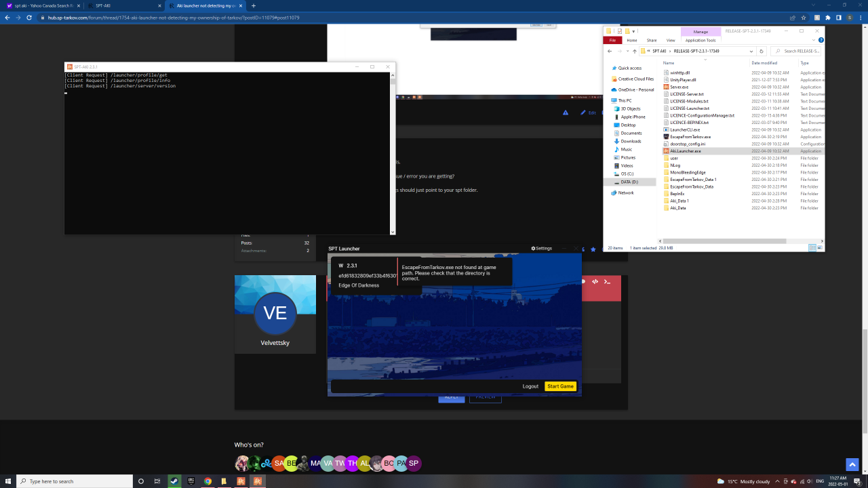Click the Windows taskbar search box
868x488 pixels.
click(75, 481)
